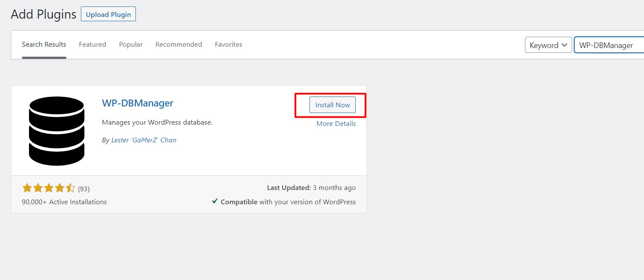Visit author Lester 'GaMerZ' Chan link
The width and height of the screenshot is (644, 280).
144,140
